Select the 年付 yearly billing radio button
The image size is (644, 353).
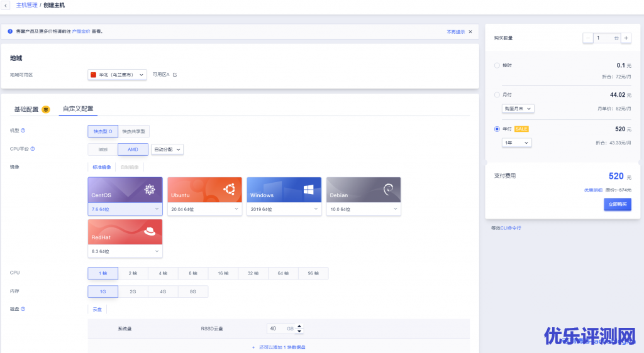click(x=497, y=129)
